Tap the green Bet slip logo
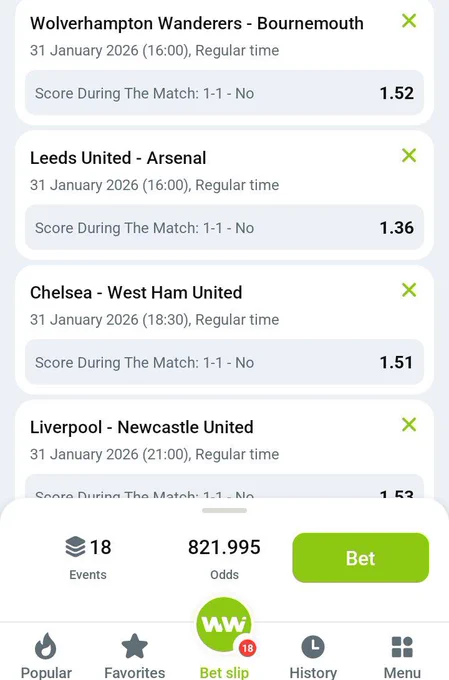The width and height of the screenshot is (449, 680). pyautogui.click(x=224, y=624)
